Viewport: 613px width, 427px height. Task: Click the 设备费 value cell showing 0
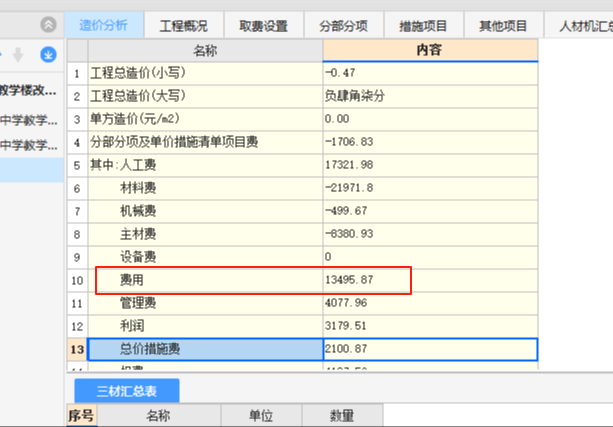430,257
